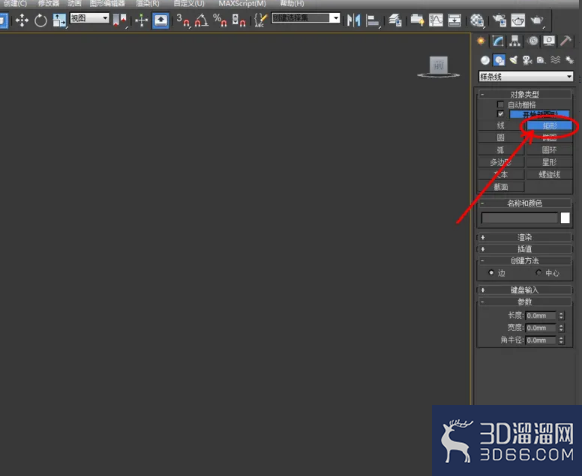Click the 长度 value field
The image size is (582, 476).
coord(541,316)
